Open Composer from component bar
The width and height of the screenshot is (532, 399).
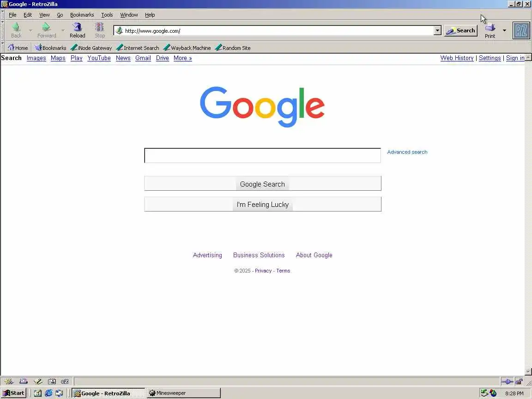click(x=38, y=381)
